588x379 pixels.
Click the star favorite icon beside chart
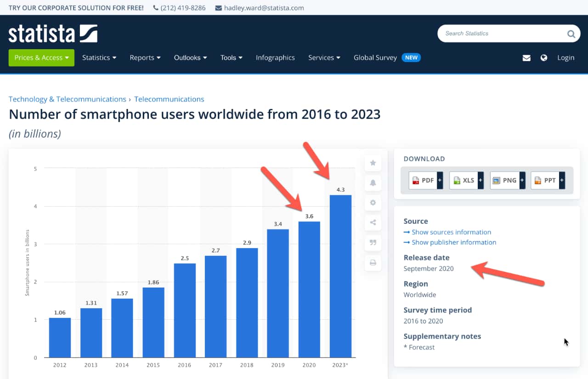[x=373, y=163]
